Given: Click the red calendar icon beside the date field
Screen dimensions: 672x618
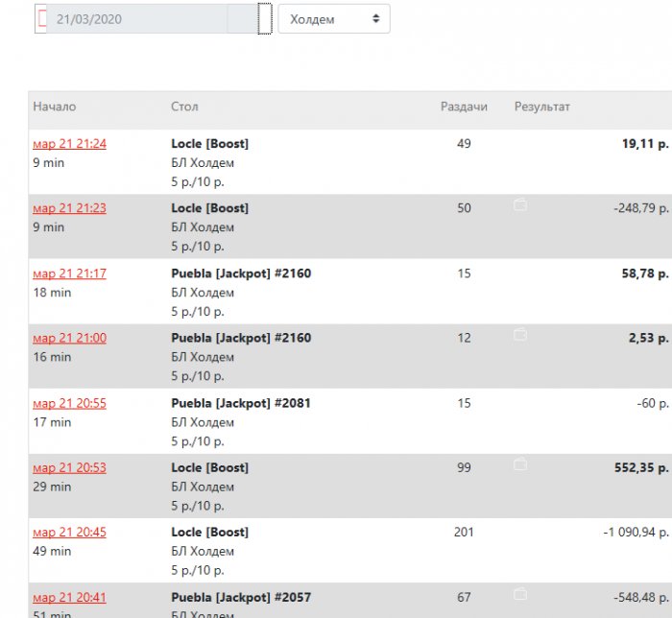Looking at the screenshot, I should [41, 18].
